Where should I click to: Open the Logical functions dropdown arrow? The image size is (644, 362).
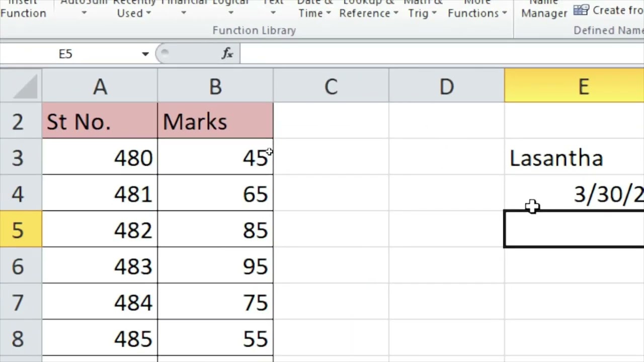click(230, 13)
